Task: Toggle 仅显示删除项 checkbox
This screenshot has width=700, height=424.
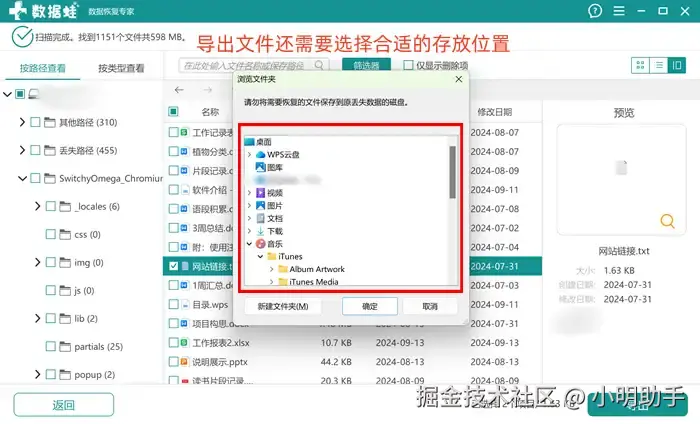Action: coord(408,65)
